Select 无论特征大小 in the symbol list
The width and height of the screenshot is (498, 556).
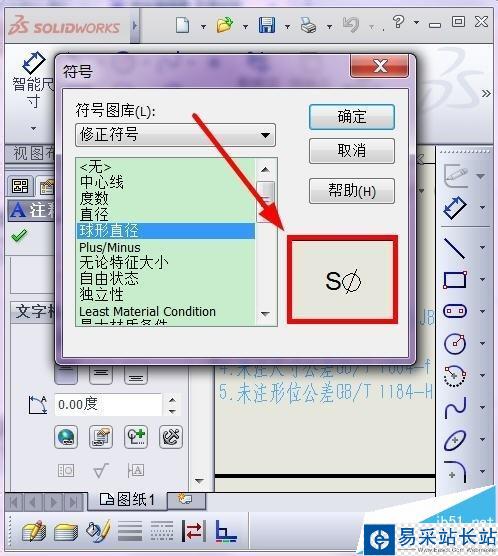click(x=124, y=263)
